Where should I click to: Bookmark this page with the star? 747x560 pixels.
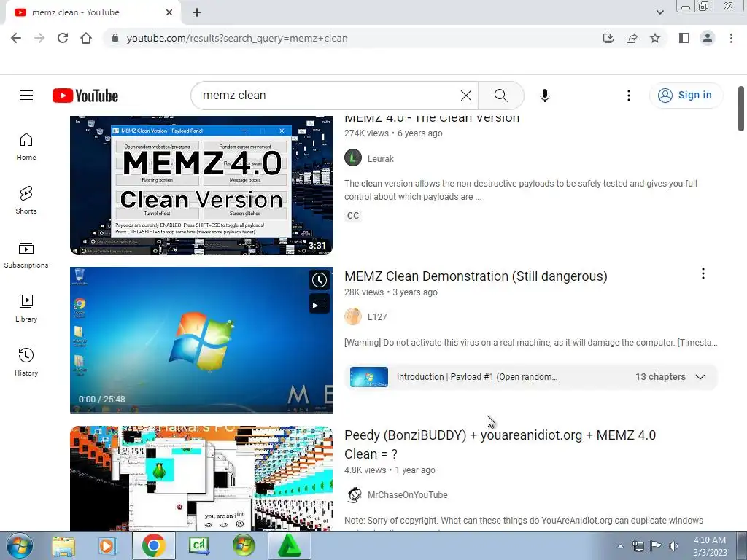(x=655, y=38)
